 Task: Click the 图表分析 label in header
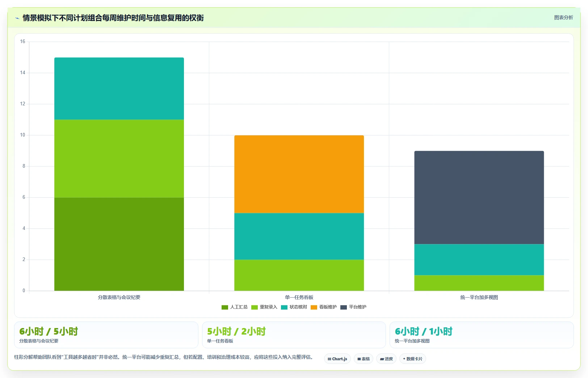tap(563, 18)
